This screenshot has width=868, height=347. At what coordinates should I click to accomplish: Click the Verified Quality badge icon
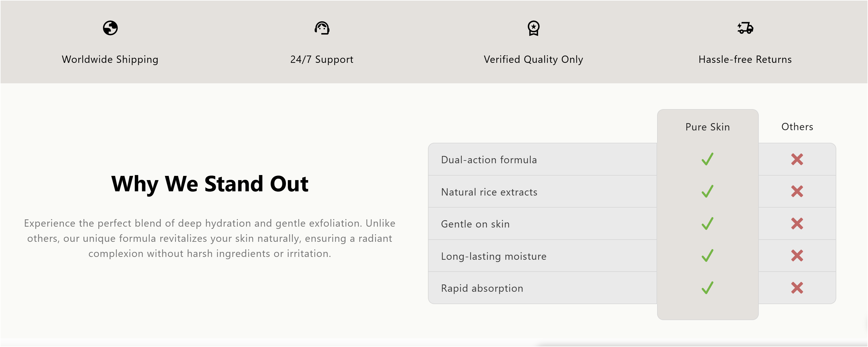533,28
